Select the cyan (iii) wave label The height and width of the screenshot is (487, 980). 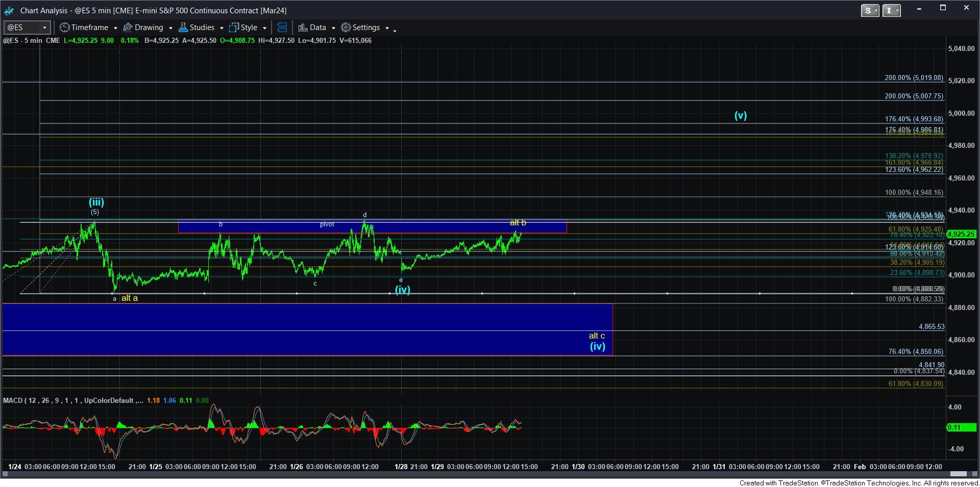[96, 202]
